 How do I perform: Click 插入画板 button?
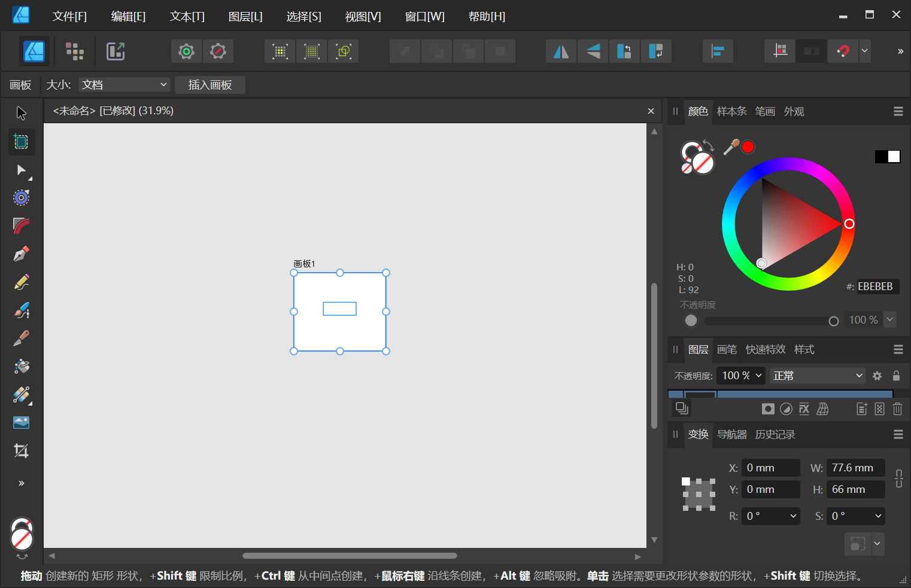tap(210, 85)
